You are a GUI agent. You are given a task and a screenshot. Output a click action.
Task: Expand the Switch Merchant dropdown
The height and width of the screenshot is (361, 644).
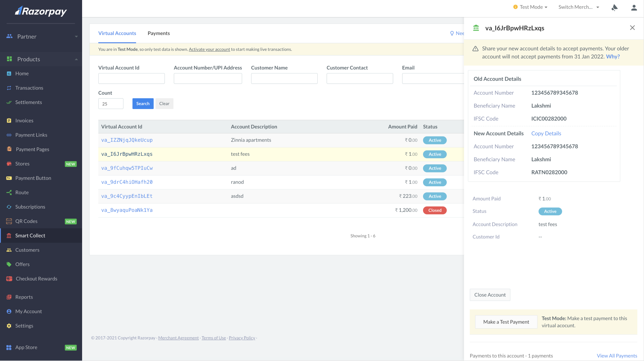click(x=579, y=7)
